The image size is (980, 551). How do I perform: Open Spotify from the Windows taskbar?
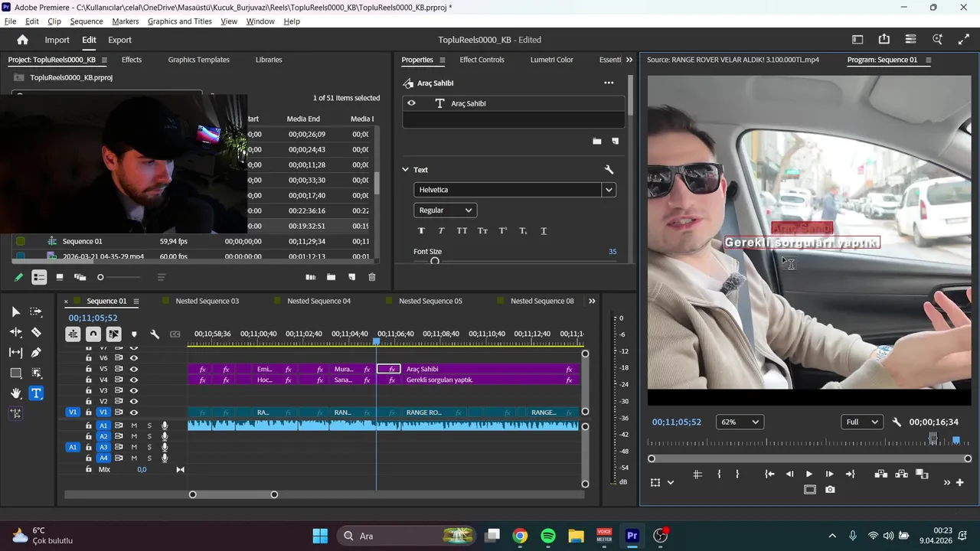coord(548,536)
